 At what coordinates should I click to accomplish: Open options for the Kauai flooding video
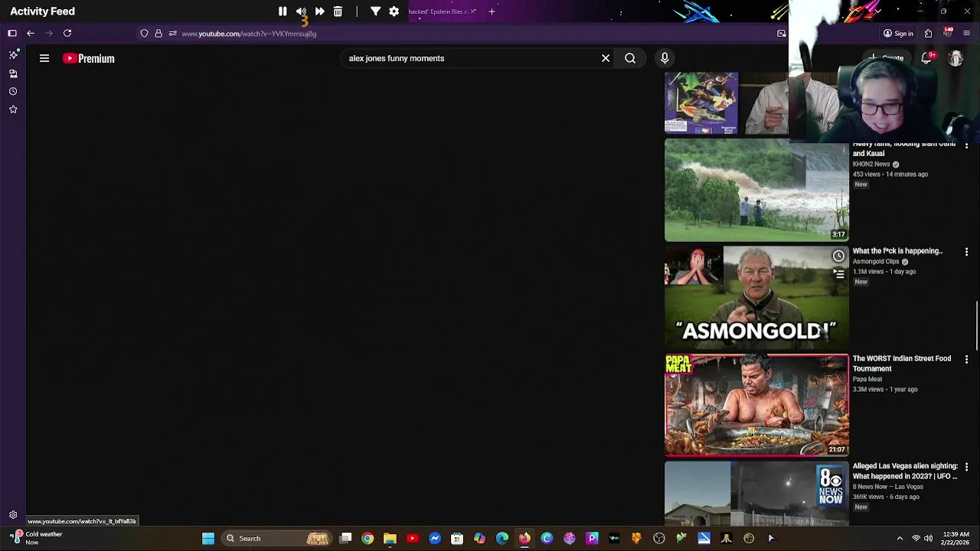(966, 145)
